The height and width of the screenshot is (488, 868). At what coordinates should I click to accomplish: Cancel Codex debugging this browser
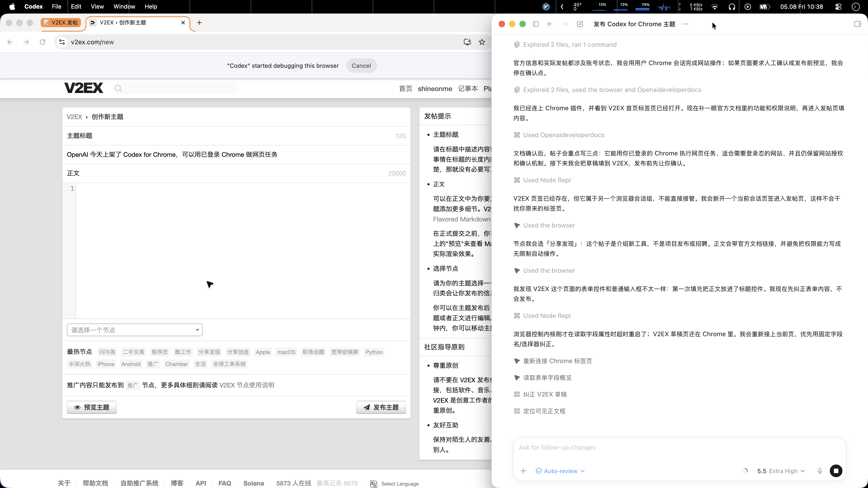pos(361,66)
